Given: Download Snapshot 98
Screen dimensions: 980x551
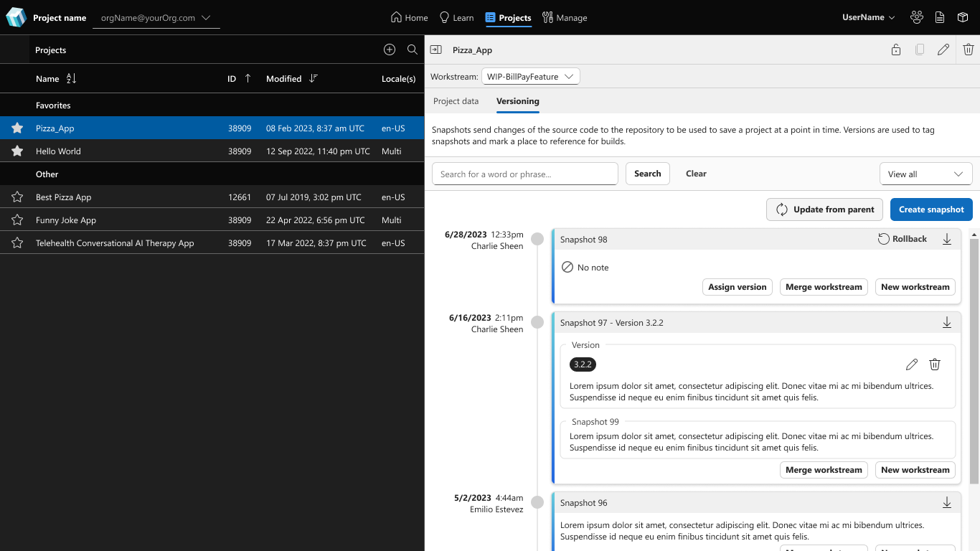Looking at the screenshot, I should click(x=947, y=239).
